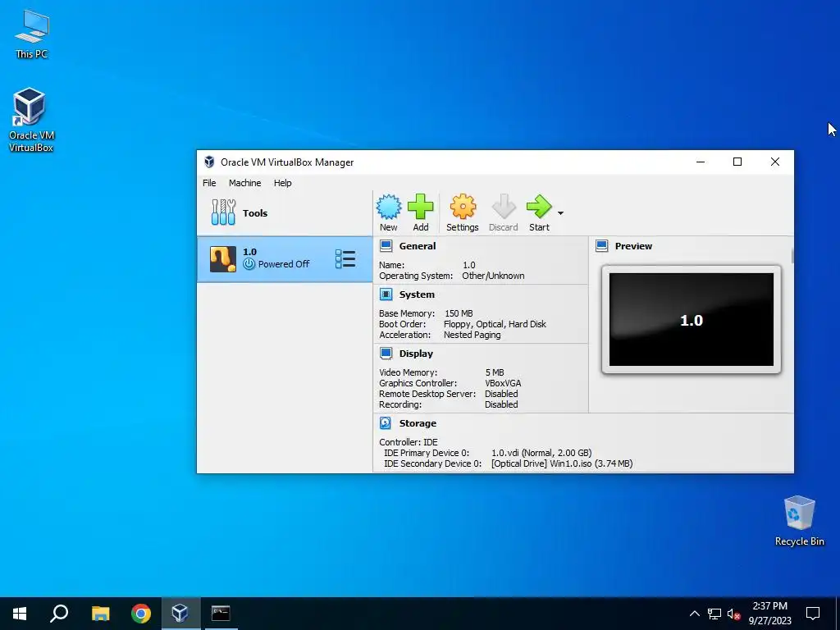The image size is (840, 630).
Task: Click the 1.0 preview thumbnail
Action: coord(691,320)
